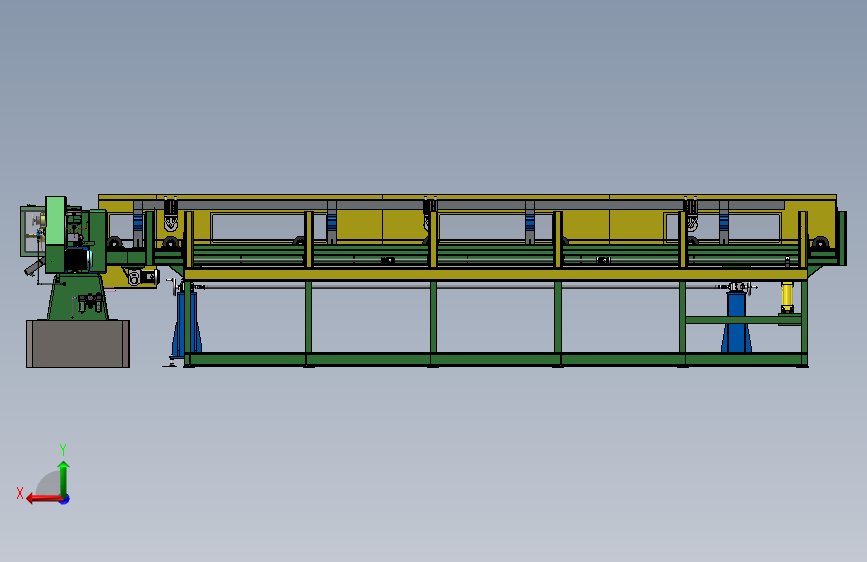This screenshot has height=562, width=867.
Task: Click the blue Z axis dot on the triad
Action: click(x=65, y=499)
